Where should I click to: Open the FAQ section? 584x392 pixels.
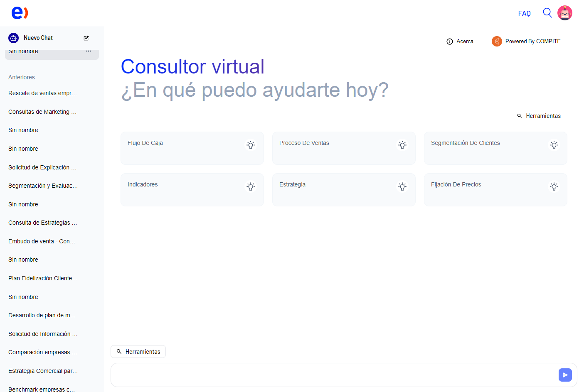click(524, 13)
